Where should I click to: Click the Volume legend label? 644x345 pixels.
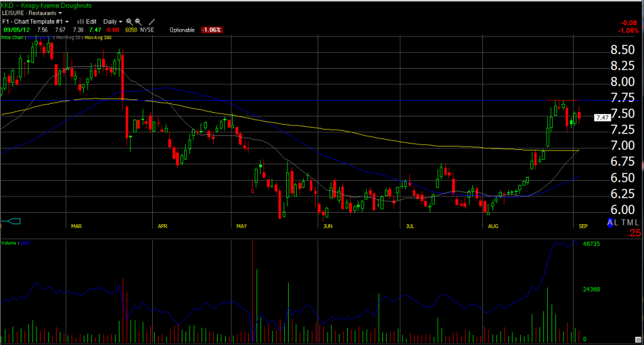click(x=8, y=243)
